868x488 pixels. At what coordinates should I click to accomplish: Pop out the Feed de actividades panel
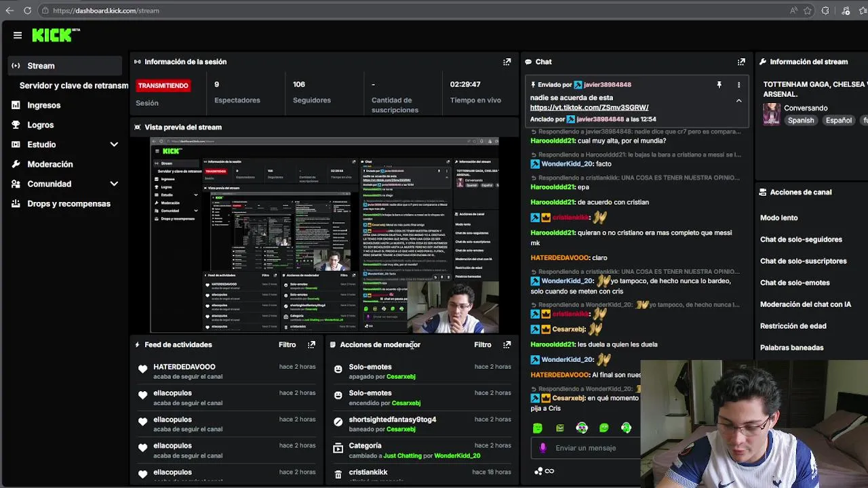311,344
